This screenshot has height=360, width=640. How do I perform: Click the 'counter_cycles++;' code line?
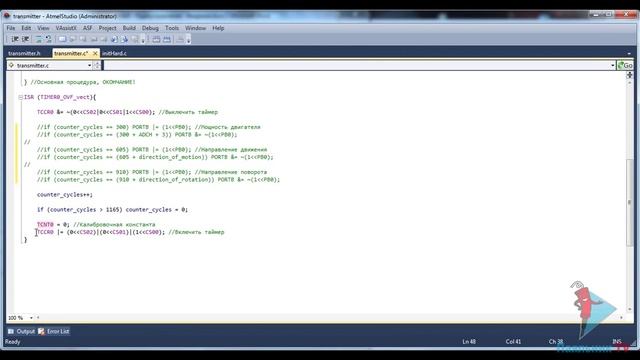[x=65, y=195]
